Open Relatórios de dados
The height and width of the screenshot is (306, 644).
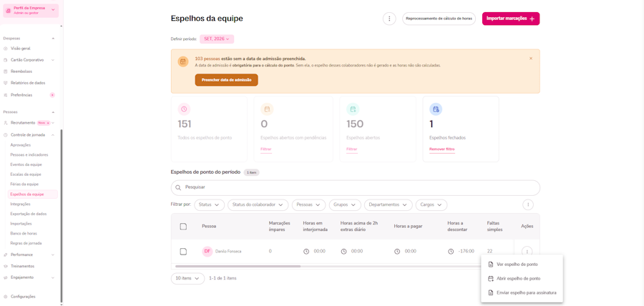pos(28,83)
